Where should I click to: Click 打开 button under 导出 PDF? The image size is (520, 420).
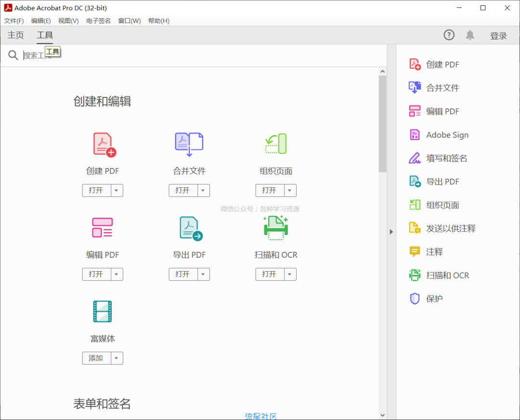point(183,275)
